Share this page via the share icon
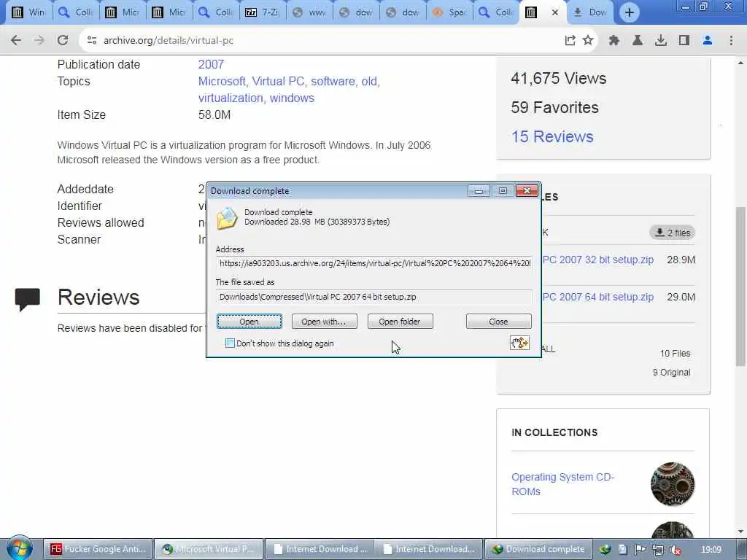This screenshot has width=747, height=560. point(570,41)
